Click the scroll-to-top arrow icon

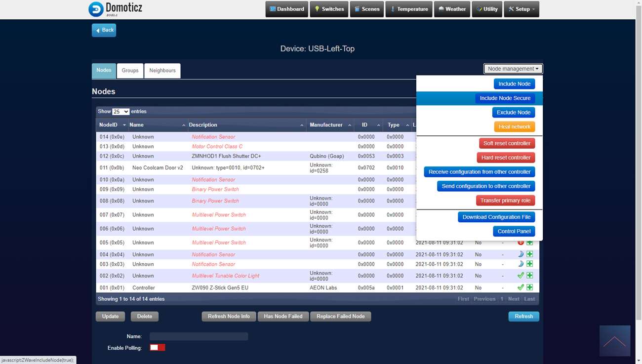point(615,341)
